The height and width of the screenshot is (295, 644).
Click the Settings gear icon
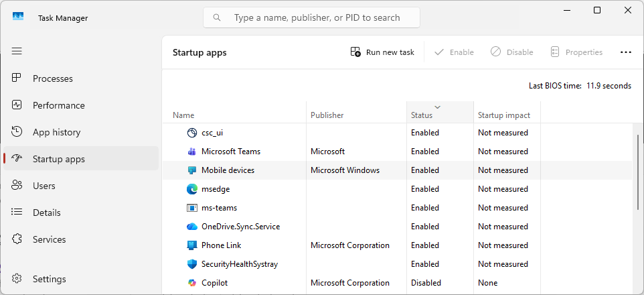[17, 278]
